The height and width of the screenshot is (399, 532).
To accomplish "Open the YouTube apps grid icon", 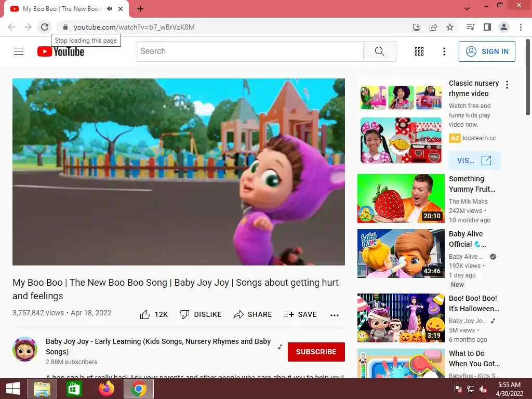I will coord(419,51).
